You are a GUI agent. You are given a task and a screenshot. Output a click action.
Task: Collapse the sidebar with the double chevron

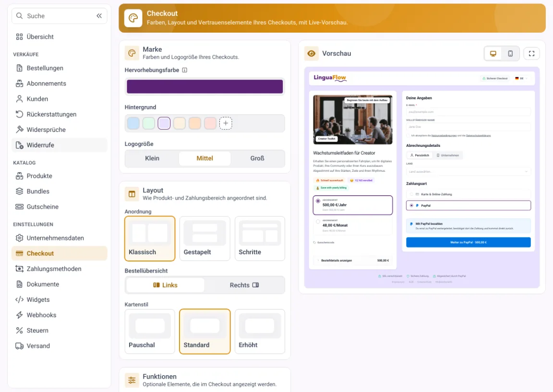(x=99, y=16)
